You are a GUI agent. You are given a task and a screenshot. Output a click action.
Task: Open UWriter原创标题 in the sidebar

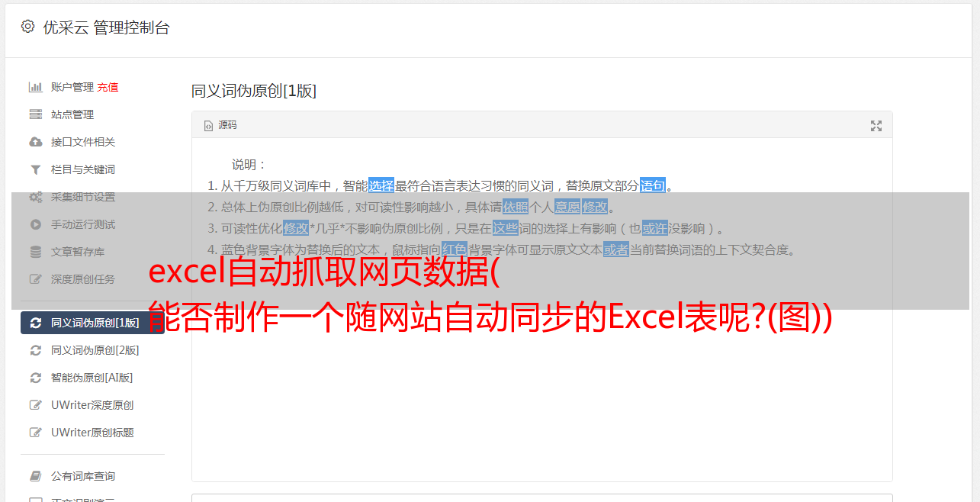92,433
